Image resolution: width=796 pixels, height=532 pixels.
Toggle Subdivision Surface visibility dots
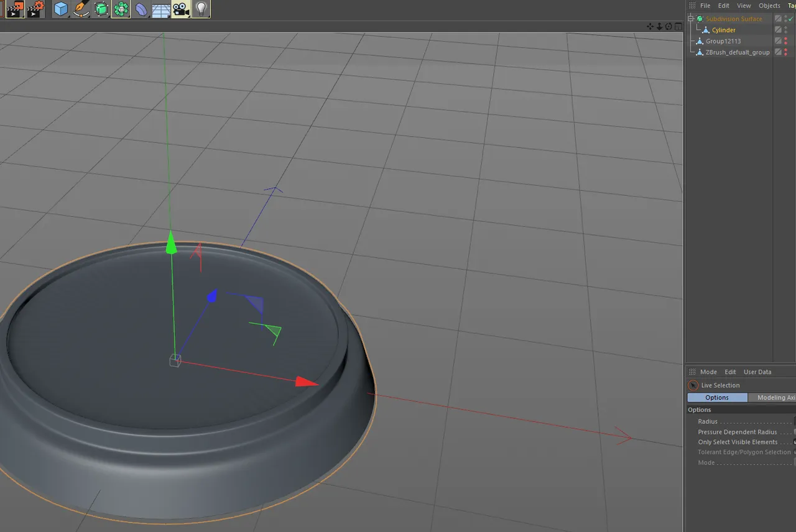785,19
